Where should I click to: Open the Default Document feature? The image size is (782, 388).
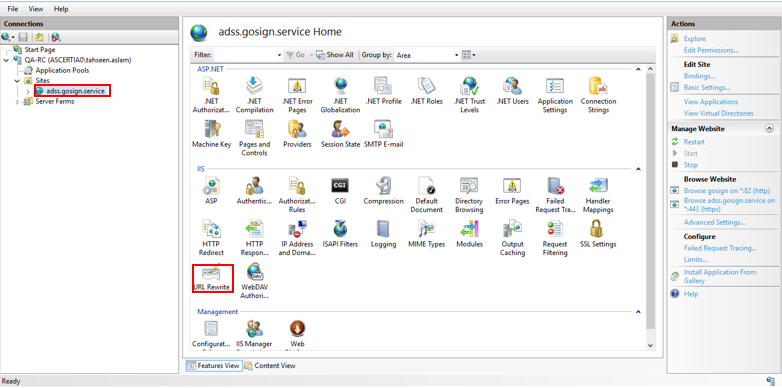[x=426, y=195]
